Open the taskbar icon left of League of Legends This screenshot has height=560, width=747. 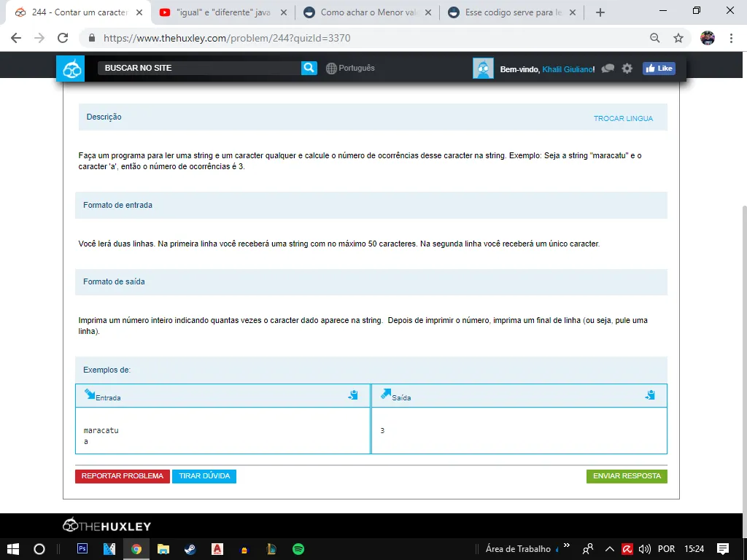pyautogui.click(x=244, y=550)
